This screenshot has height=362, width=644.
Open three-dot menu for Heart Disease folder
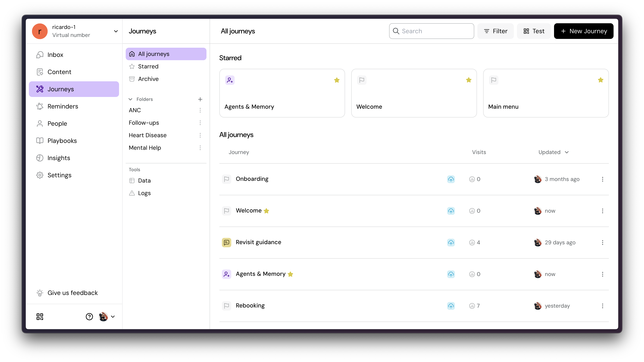click(x=200, y=135)
